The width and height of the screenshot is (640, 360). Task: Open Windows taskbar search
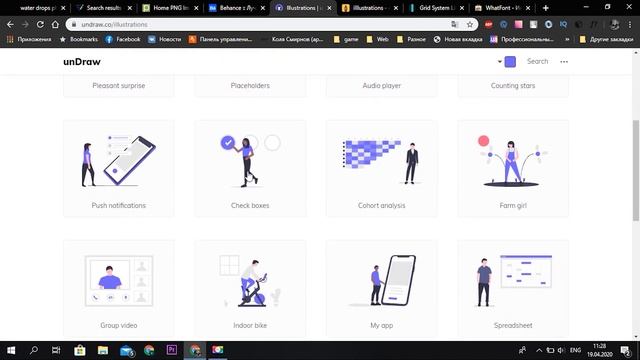coord(34,350)
